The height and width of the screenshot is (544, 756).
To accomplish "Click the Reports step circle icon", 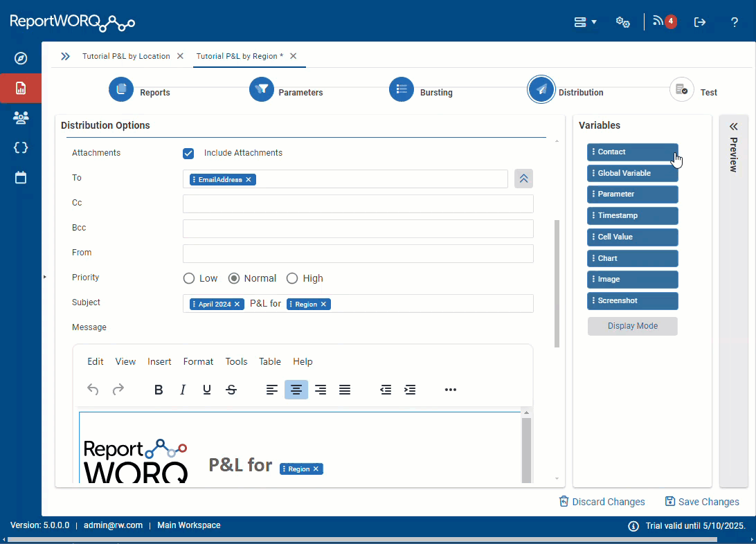I will pos(121,89).
